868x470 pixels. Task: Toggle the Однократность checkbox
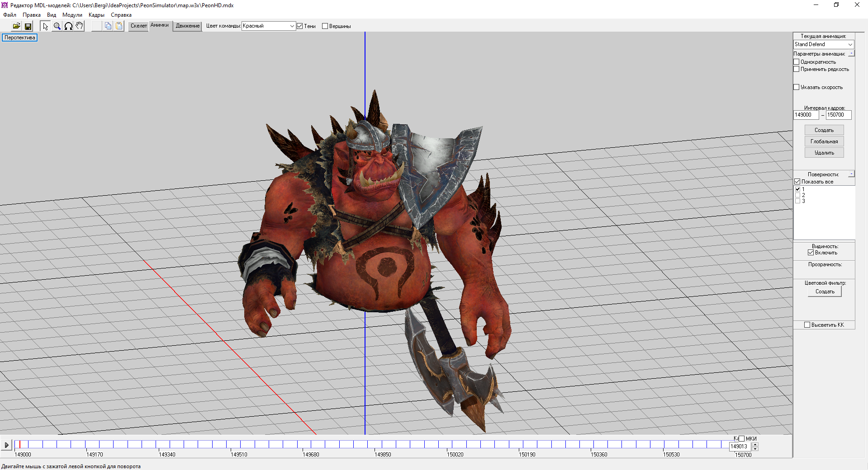[797, 62]
